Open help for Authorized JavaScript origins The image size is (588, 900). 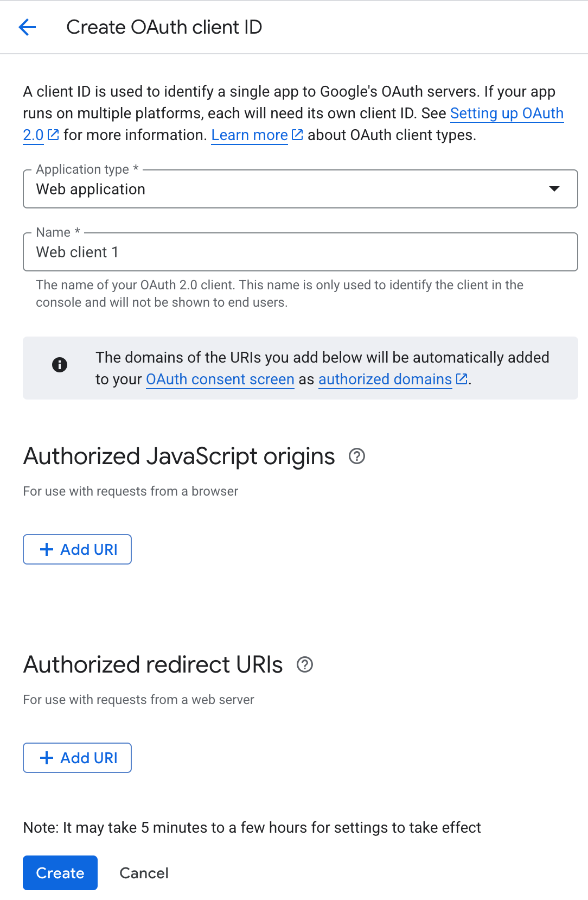tap(356, 457)
